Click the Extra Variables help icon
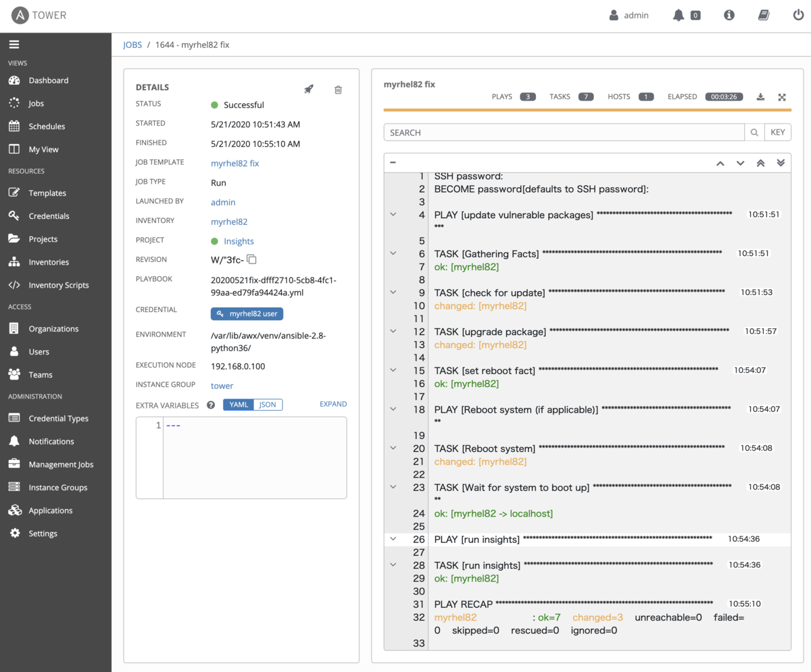The image size is (811, 672). (x=210, y=405)
